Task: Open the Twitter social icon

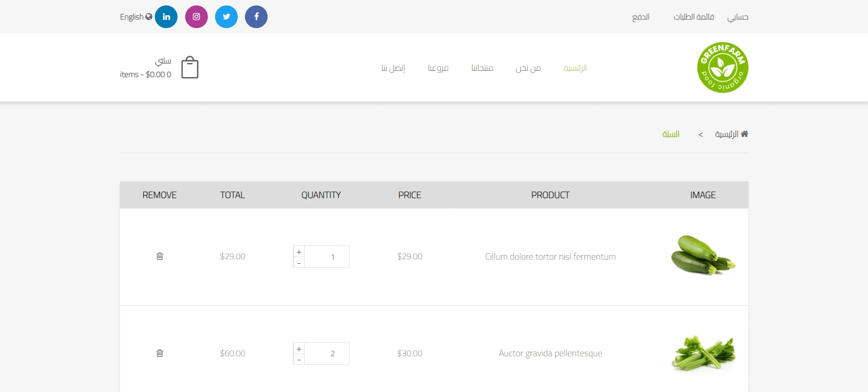Action: (x=226, y=17)
